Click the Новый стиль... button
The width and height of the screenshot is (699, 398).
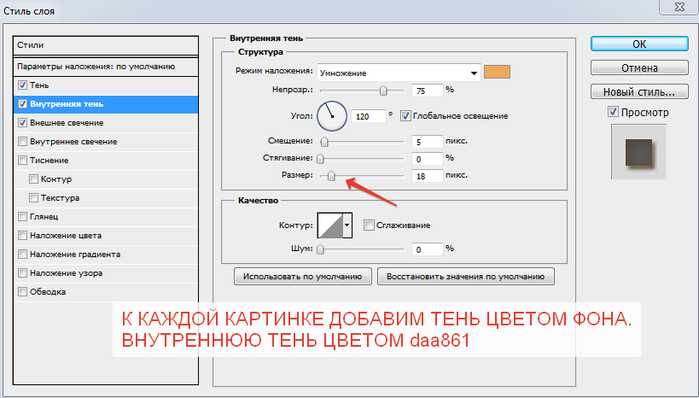point(639,92)
